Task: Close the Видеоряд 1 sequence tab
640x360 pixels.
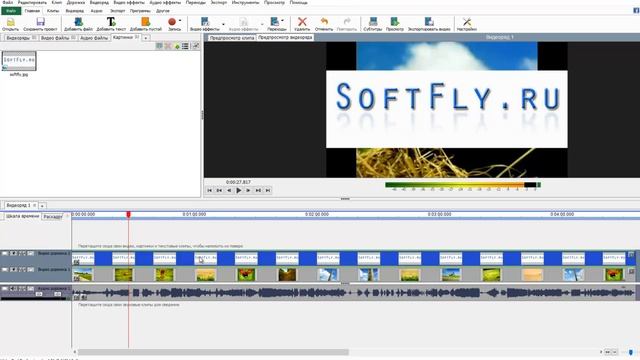Action: [35, 205]
